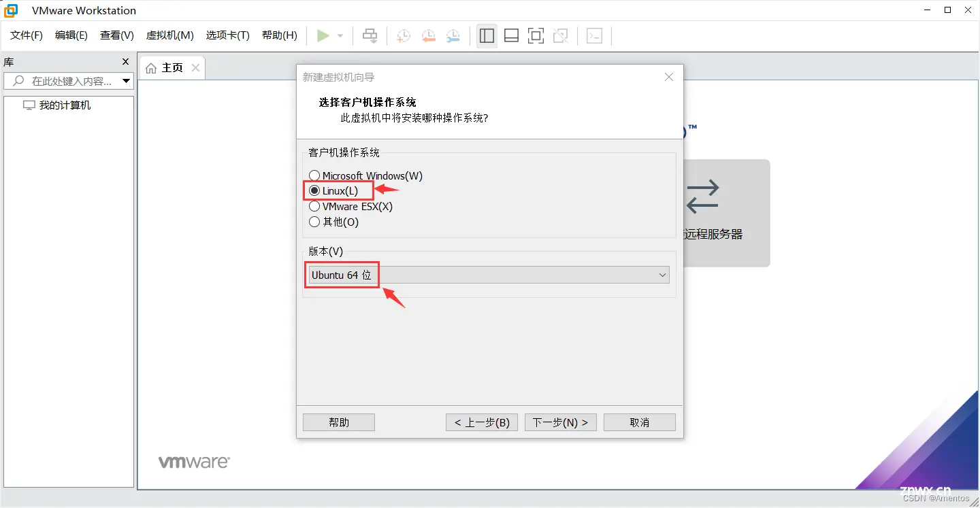Click the console view icon
Screen dimensions: 980x508
595,36
